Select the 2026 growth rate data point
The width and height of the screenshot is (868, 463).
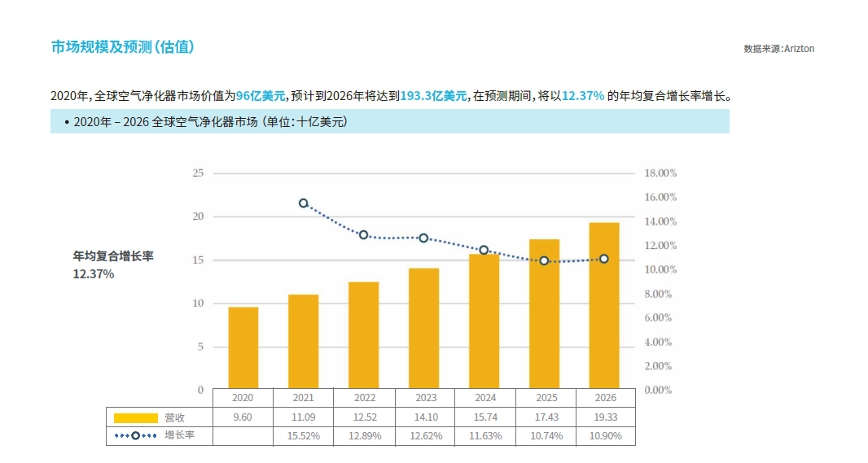pyautogui.click(x=603, y=259)
